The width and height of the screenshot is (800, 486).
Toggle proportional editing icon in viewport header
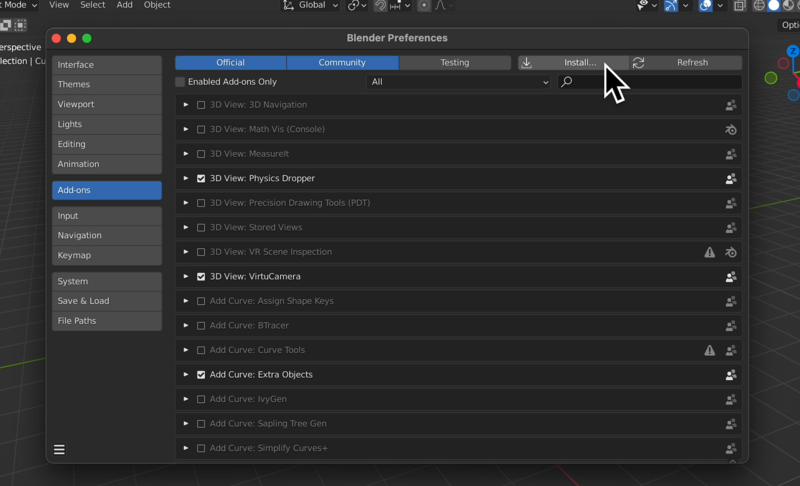pos(423,5)
